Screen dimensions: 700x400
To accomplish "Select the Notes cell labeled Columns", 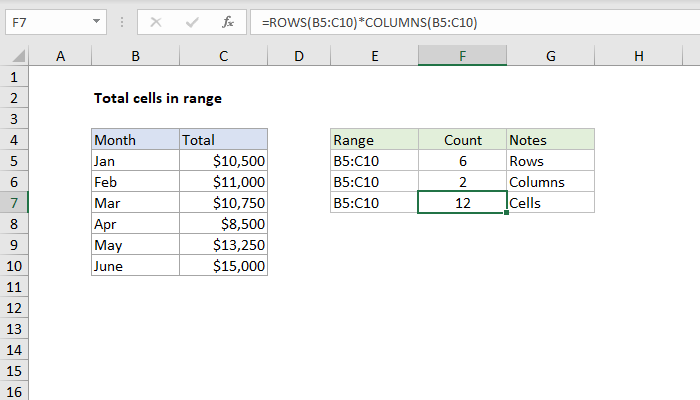I will [550, 182].
